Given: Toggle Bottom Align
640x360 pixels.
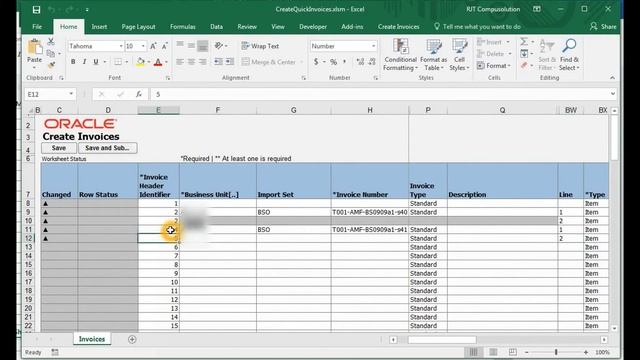Looking at the screenshot, I should click(x=202, y=46).
